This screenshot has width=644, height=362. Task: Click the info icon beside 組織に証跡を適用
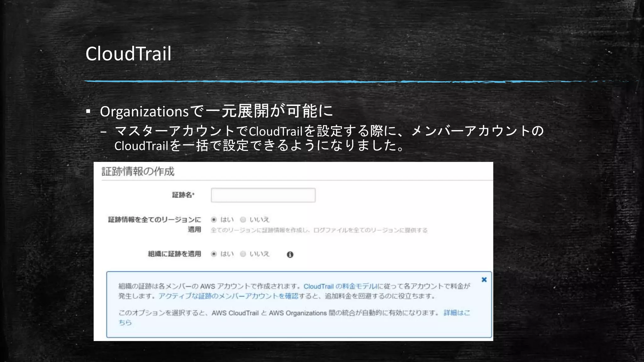click(290, 255)
